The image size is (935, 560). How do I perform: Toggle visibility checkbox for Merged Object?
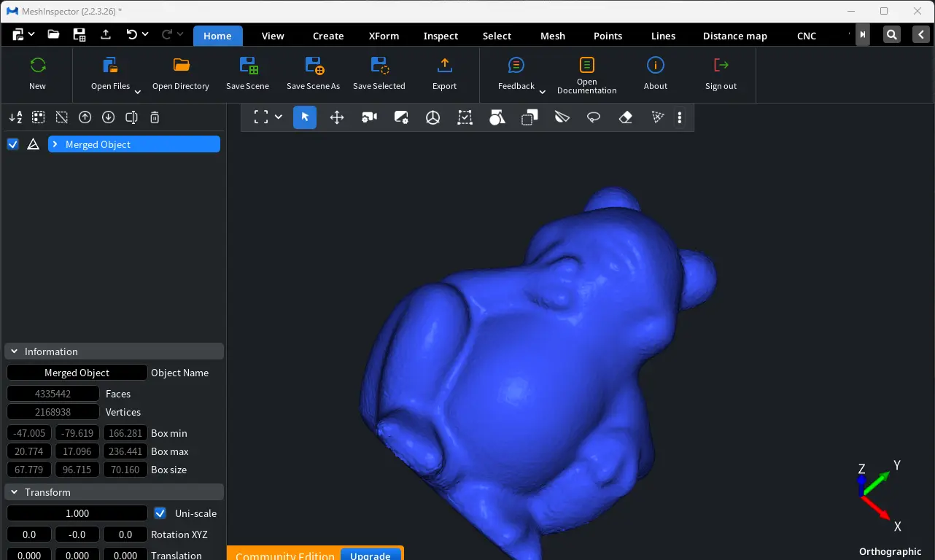click(x=12, y=144)
